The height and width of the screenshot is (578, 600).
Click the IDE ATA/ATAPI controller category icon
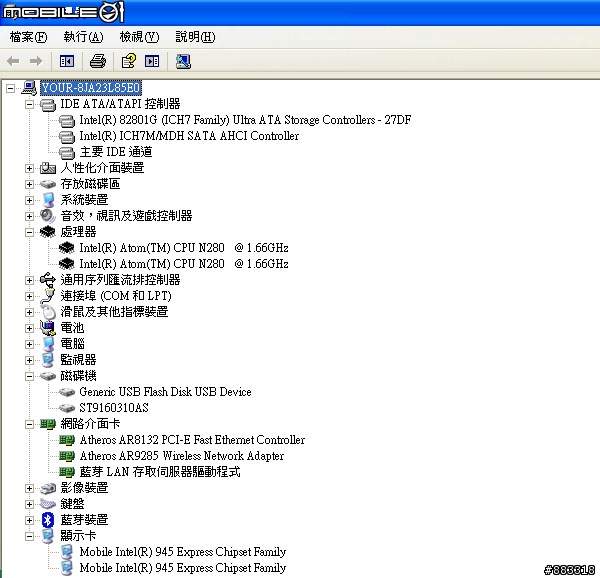[48, 105]
